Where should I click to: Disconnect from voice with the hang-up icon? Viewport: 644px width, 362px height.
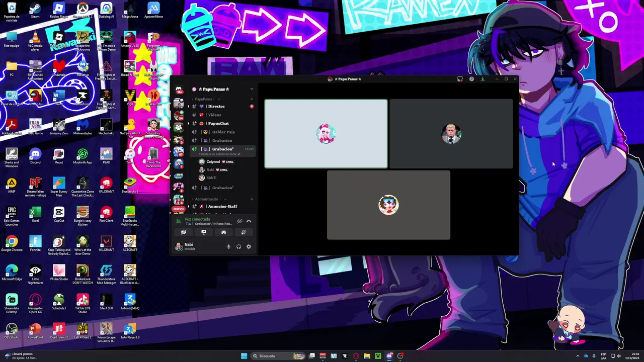pos(249,221)
